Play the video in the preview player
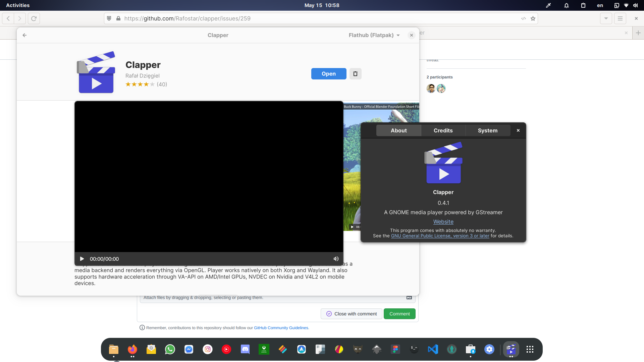 coord(82,259)
